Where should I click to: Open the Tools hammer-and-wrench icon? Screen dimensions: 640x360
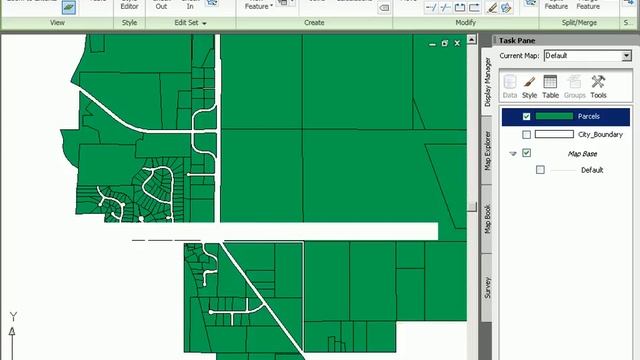[x=598, y=86]
